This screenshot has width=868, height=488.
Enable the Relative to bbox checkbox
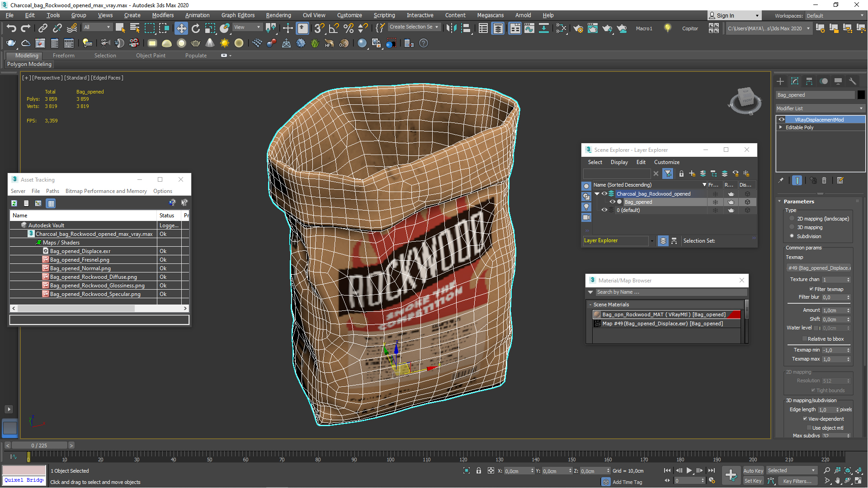[x=805, y=339]
